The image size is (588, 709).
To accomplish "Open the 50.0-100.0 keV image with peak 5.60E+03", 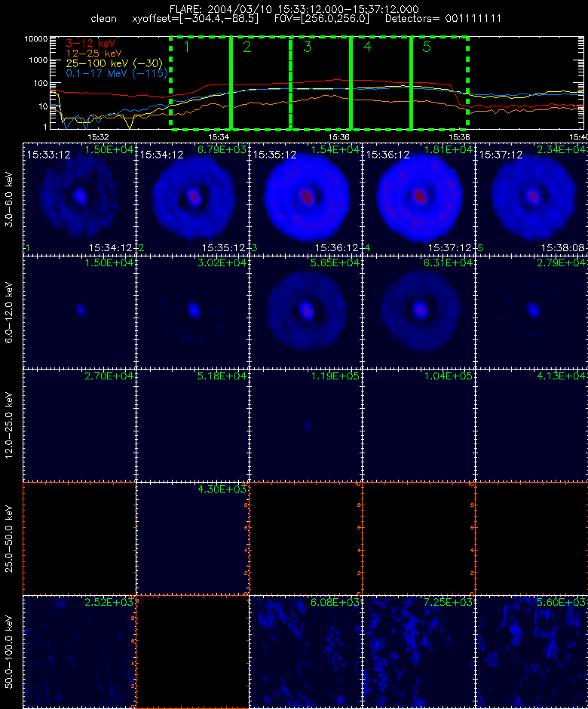I will click(x=531, y=652).
